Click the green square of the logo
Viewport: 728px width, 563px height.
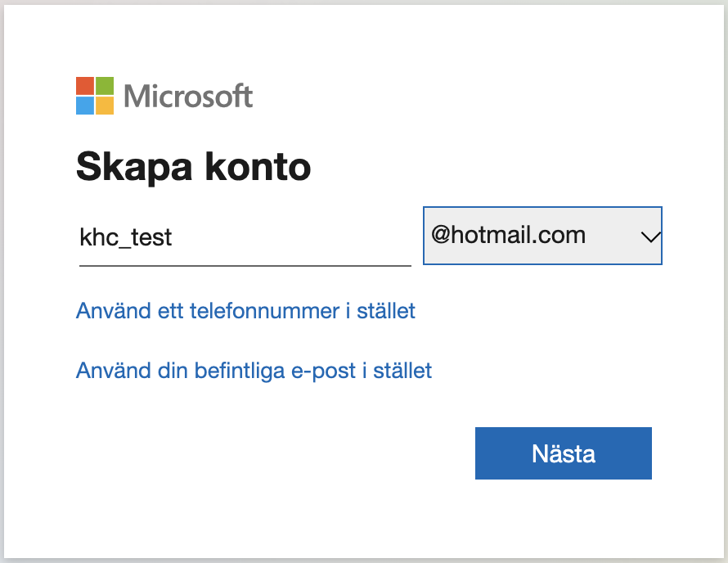tap(105, 86)
